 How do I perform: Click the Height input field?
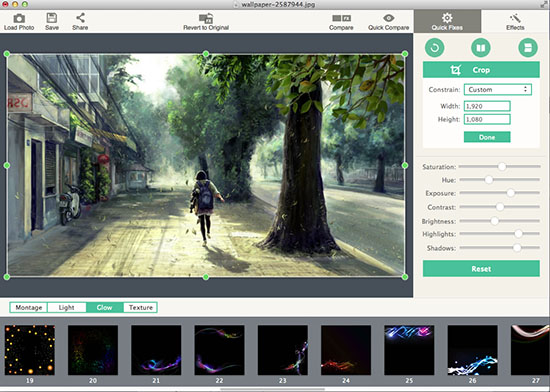coord(487,119)
